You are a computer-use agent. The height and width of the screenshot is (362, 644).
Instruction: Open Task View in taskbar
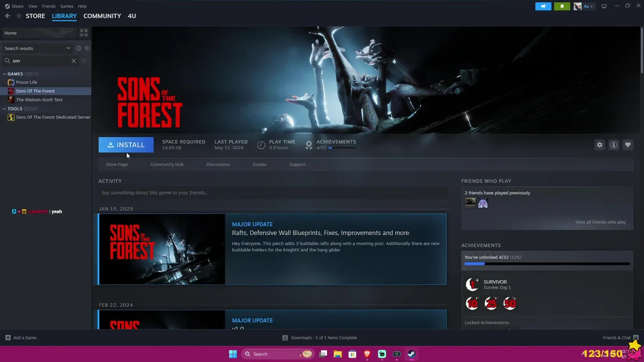324,354
